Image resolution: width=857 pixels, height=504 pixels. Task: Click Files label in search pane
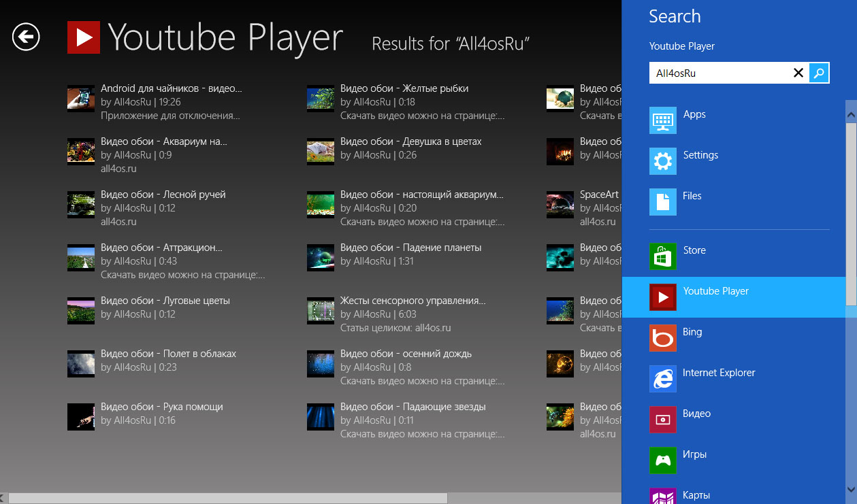[x=692, y=196]
